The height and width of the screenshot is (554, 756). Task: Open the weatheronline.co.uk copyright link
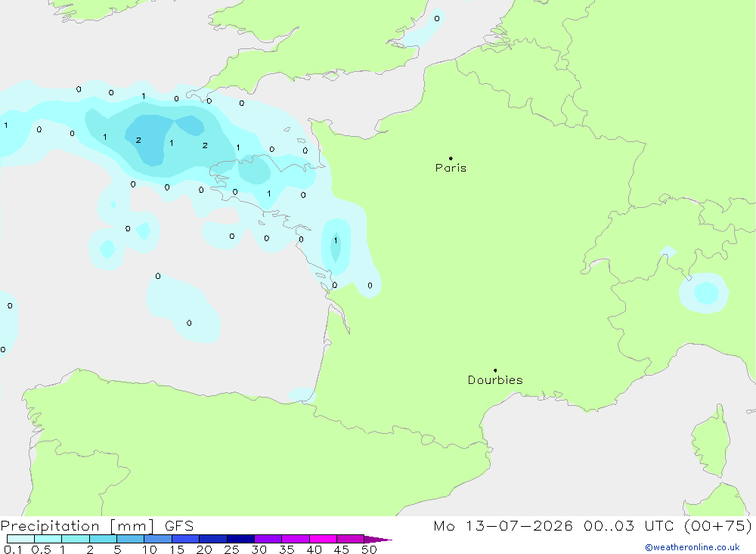pyautogui.click(x=692, y=547)
